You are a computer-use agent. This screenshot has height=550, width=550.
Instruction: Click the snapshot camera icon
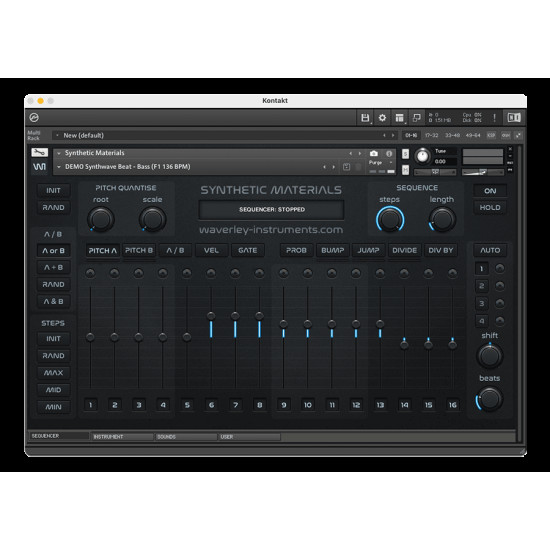tap(374, 154)
